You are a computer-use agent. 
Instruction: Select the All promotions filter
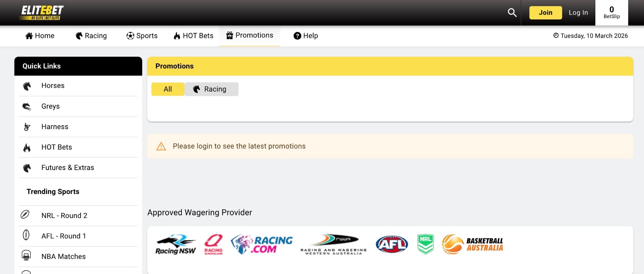168,89
